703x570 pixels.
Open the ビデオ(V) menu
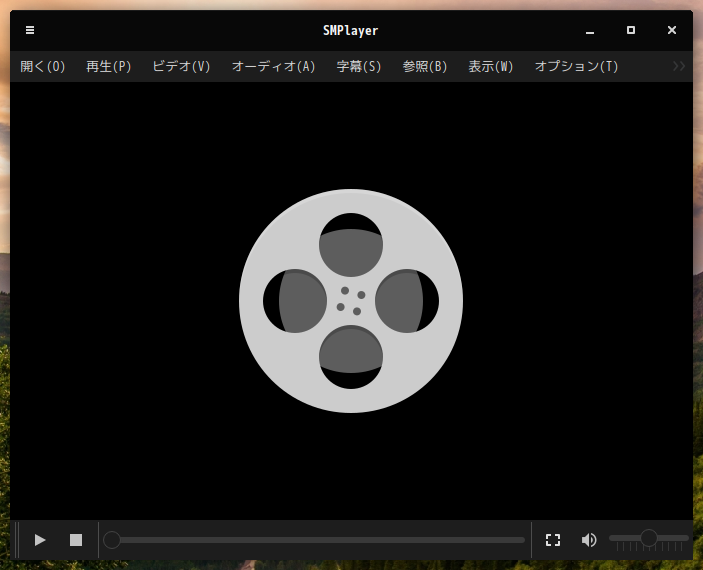[x=181, y=66]
